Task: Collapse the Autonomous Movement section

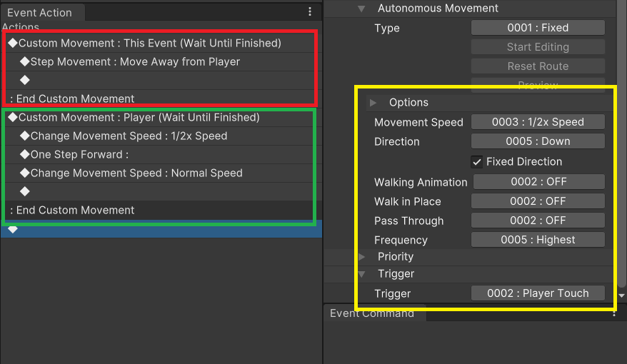Action: [x=361, y=9]
